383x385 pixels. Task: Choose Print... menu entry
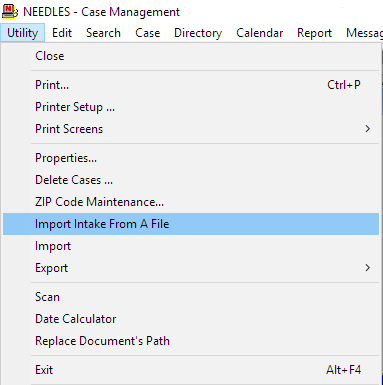191,85
